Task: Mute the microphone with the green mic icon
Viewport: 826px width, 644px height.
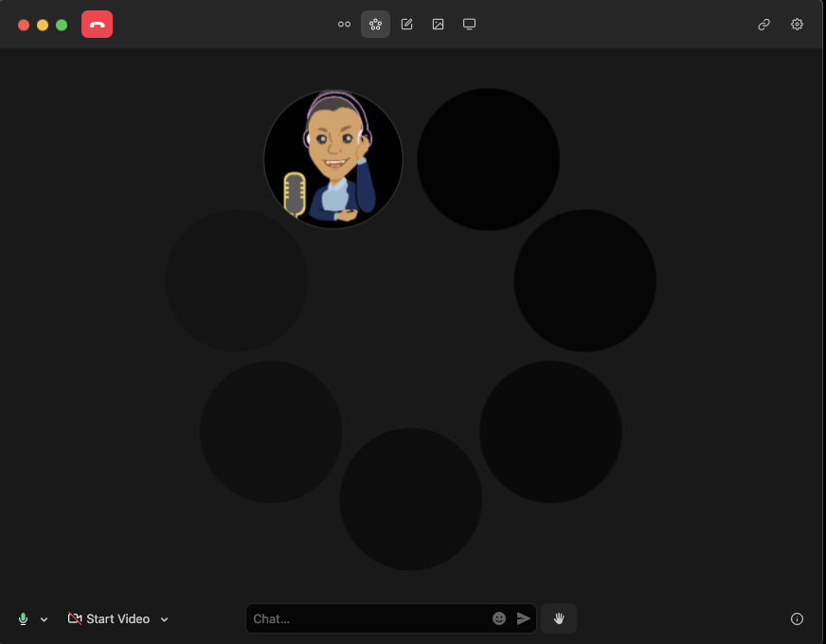Action: pos(23,618)
